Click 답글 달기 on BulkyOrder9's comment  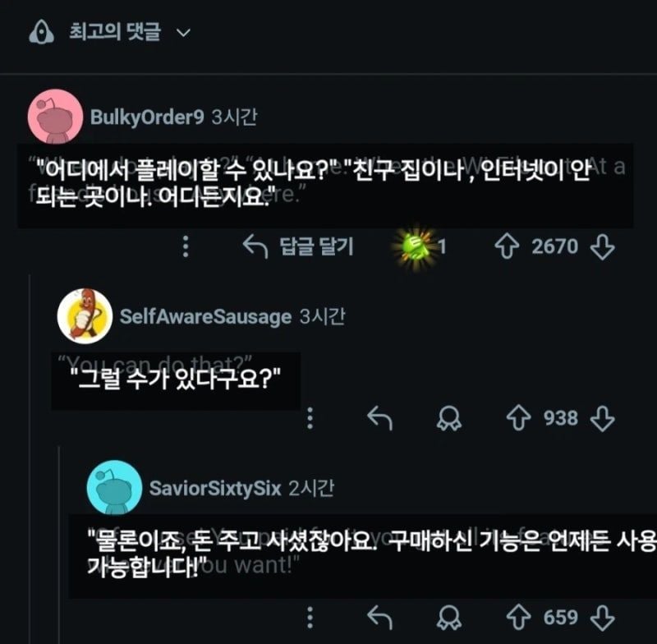pyautogui.click(x=298, y=246)
